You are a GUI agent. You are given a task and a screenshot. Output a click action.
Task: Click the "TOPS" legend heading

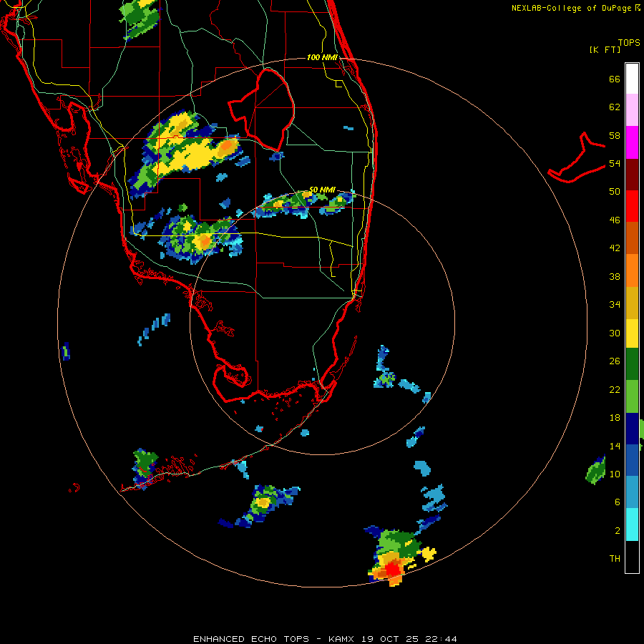point(629,42)
